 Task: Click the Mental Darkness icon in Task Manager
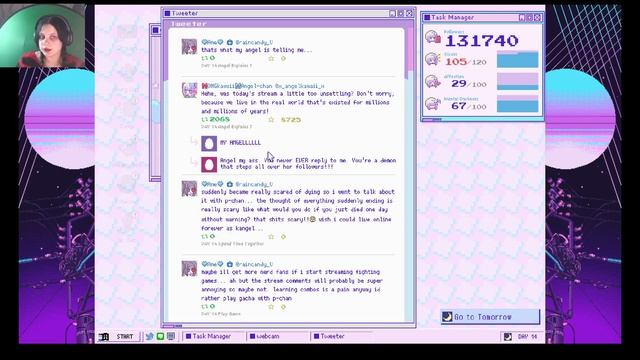432,104
